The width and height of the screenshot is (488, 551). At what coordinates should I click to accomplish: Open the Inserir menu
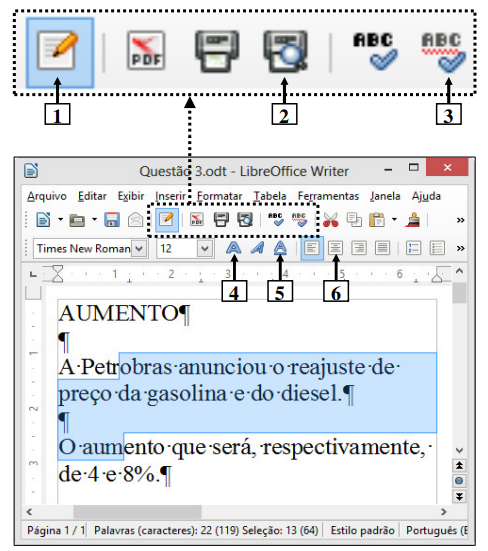coord(170,196)
